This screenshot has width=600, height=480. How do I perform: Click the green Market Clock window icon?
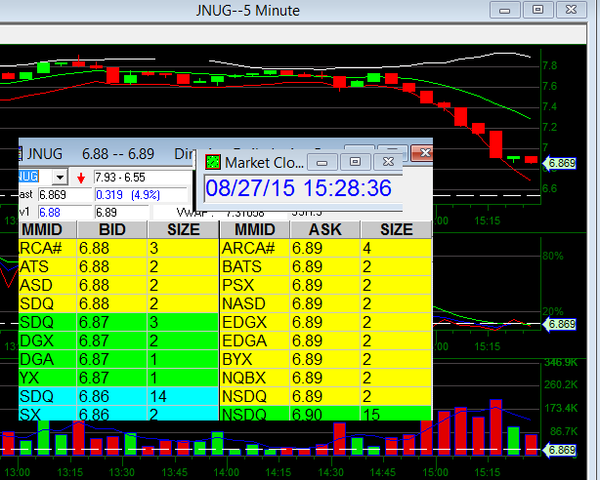pyautogui.click(x=212, y=162)
